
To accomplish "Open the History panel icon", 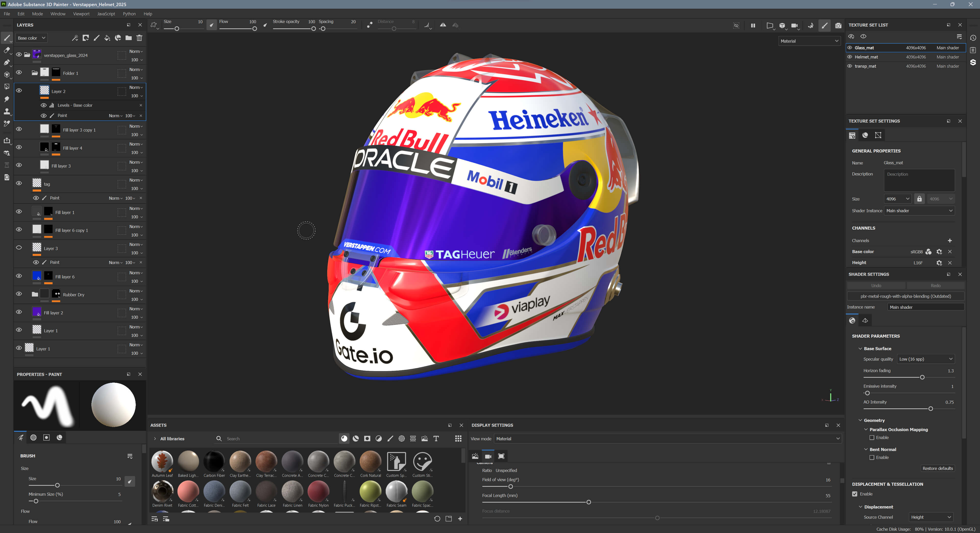I will click(x=973, y=38).
